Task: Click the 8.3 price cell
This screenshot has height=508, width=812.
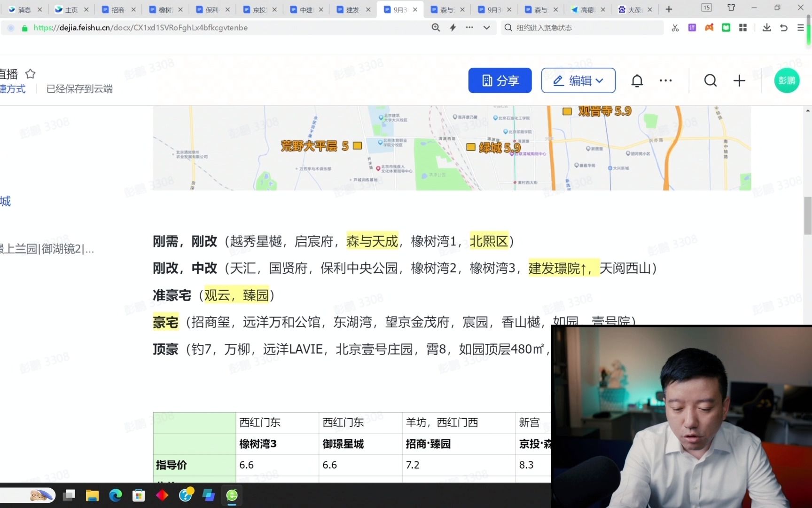Action: click(533, 465)
